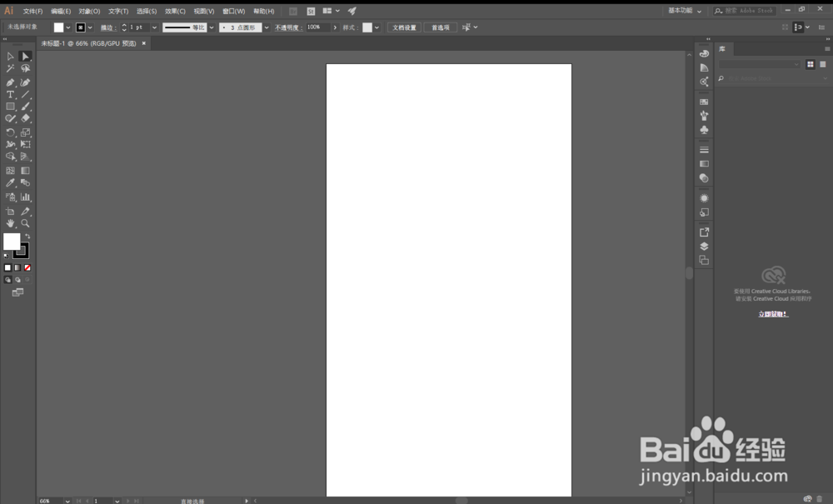The height and width of the screenshot is (504, 833).
Task: Select the Slice tool
Action: tap(25, 212)
